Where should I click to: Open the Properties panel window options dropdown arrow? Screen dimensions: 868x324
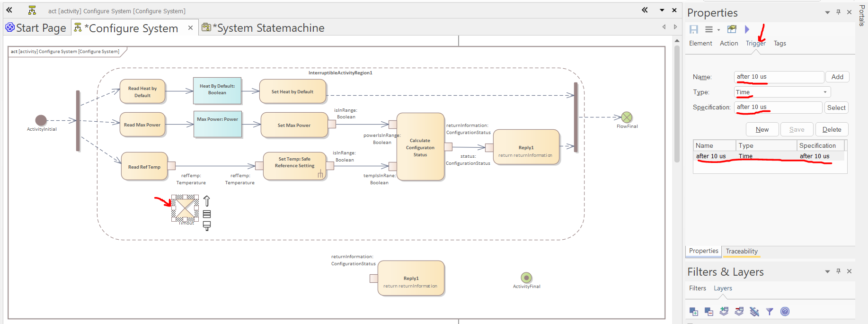827,12
